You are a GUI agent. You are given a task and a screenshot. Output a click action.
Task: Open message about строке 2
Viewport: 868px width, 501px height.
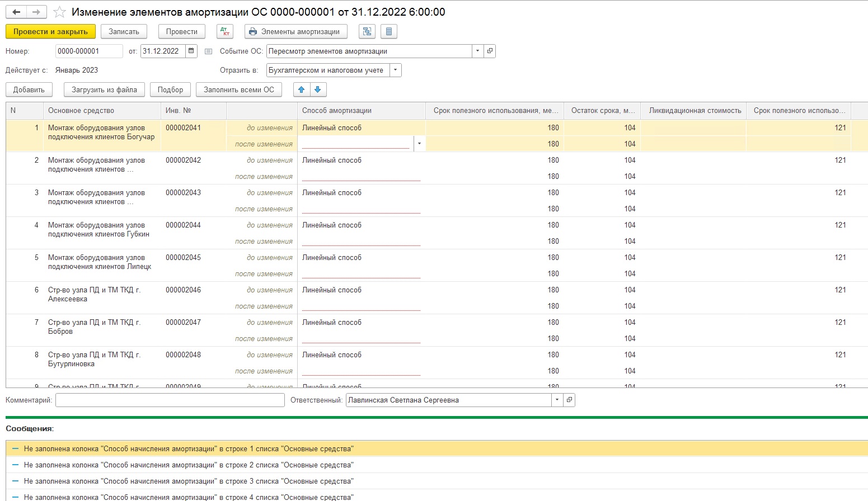(437, 465)
